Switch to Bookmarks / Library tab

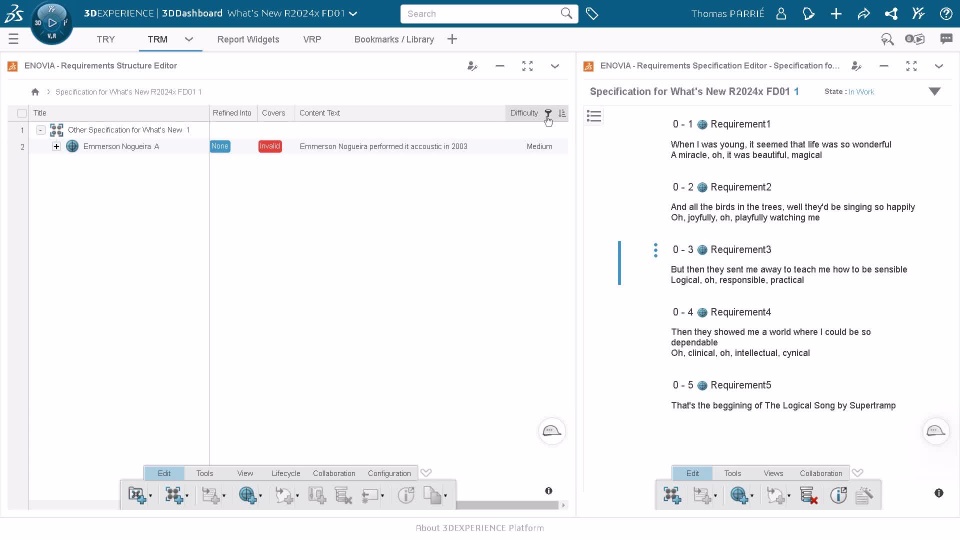pyautogui.click(x=394, y=39)
